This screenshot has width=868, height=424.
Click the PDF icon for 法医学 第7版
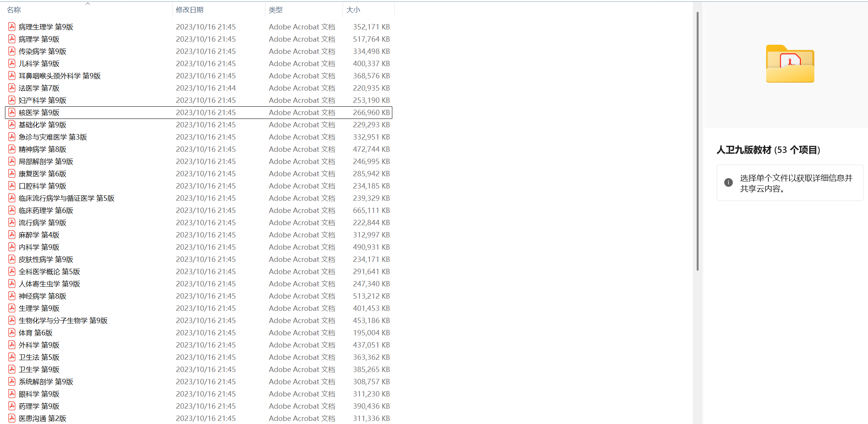coord(12,88)
